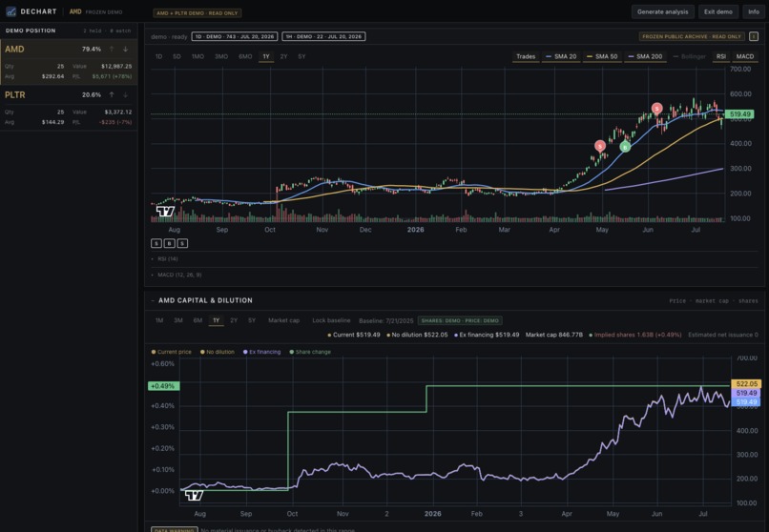This screenshot has width=769, height=532.
Task: Click the 522.05 yellow price label
Action: click(x=746, y=384)
